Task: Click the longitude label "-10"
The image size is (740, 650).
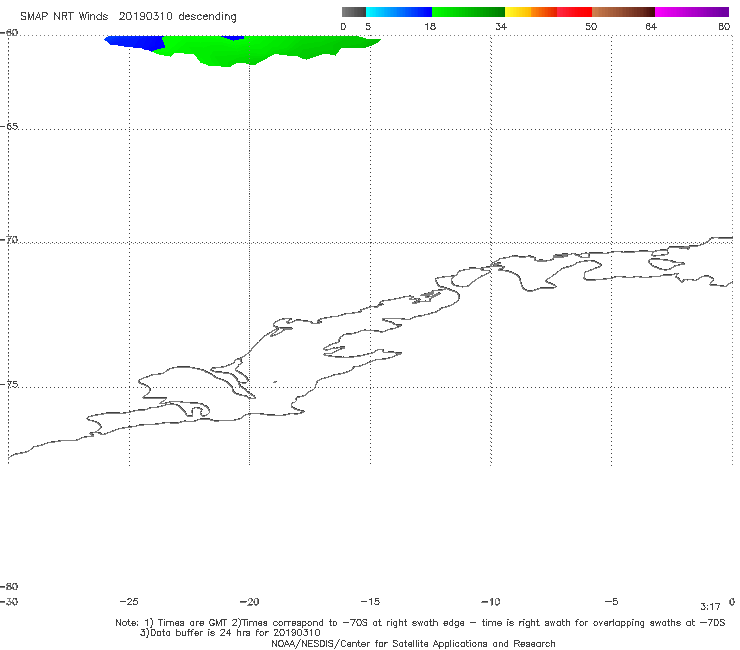Action: (490, 602)
